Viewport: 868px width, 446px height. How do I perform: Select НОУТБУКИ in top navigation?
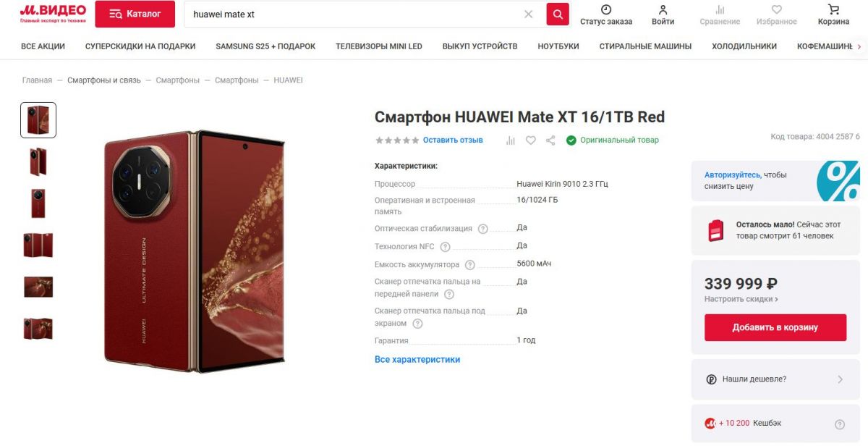tap(558, 46)
